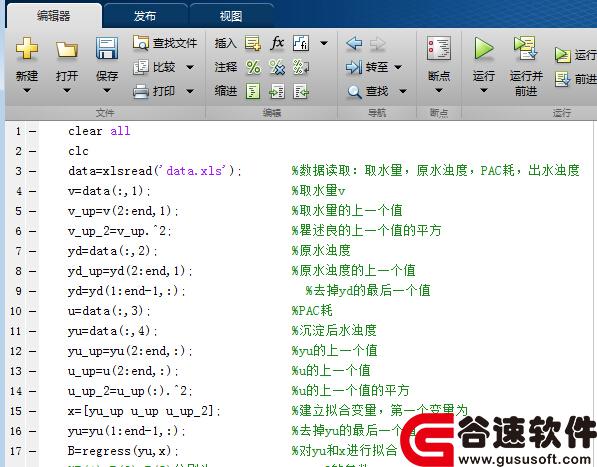Image resolution: width=597 pixels, height=467 pixels.
Task: Click the Run Section icon
Action: [x=562, y=56]
